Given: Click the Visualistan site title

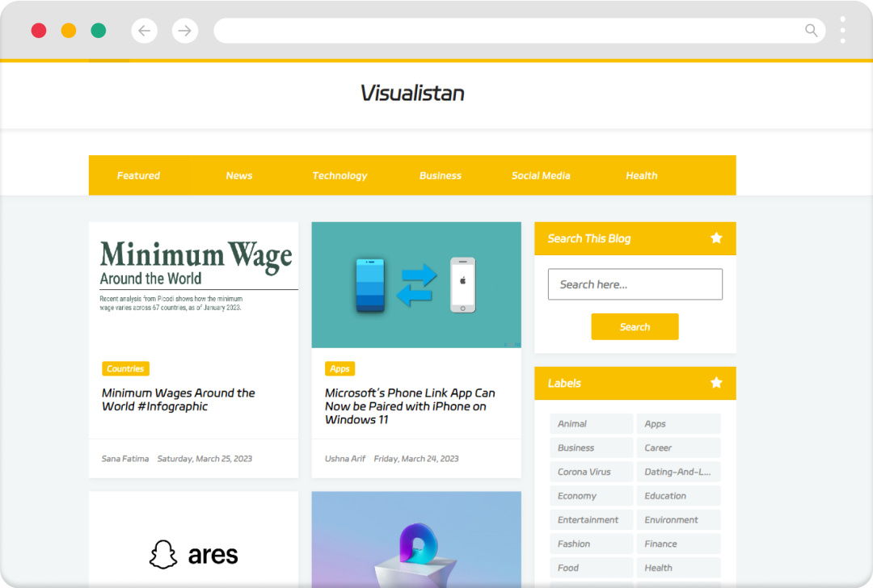Looking at the screenshot, I should pos(412,93).
